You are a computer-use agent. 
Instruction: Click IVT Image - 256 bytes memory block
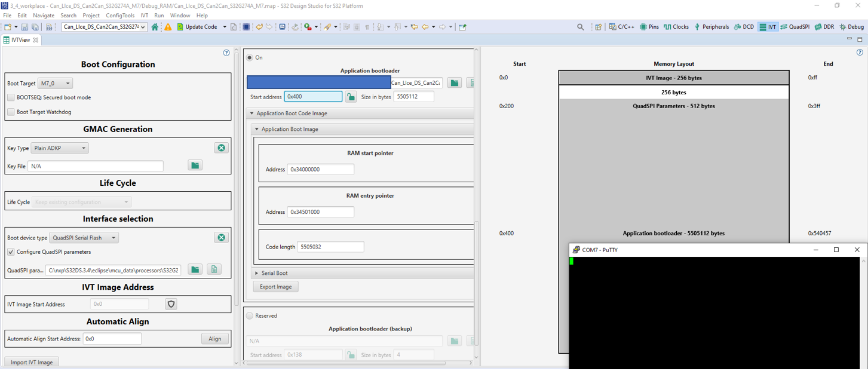click(674, 78)
